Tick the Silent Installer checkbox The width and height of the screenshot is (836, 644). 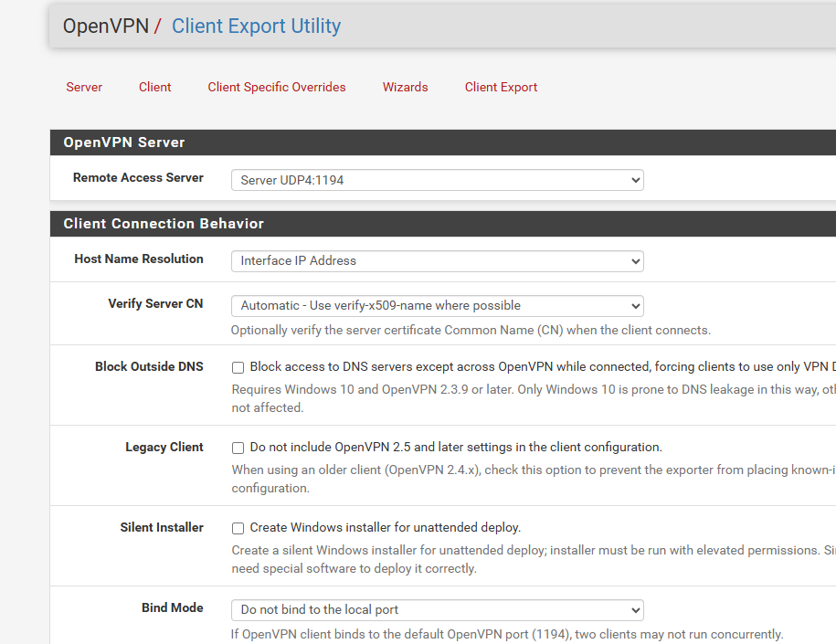click(238, 528)
